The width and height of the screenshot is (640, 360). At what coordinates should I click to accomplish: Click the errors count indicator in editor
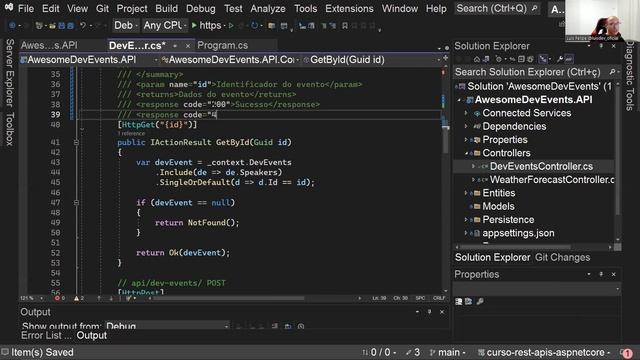click(x=60, y=298)
